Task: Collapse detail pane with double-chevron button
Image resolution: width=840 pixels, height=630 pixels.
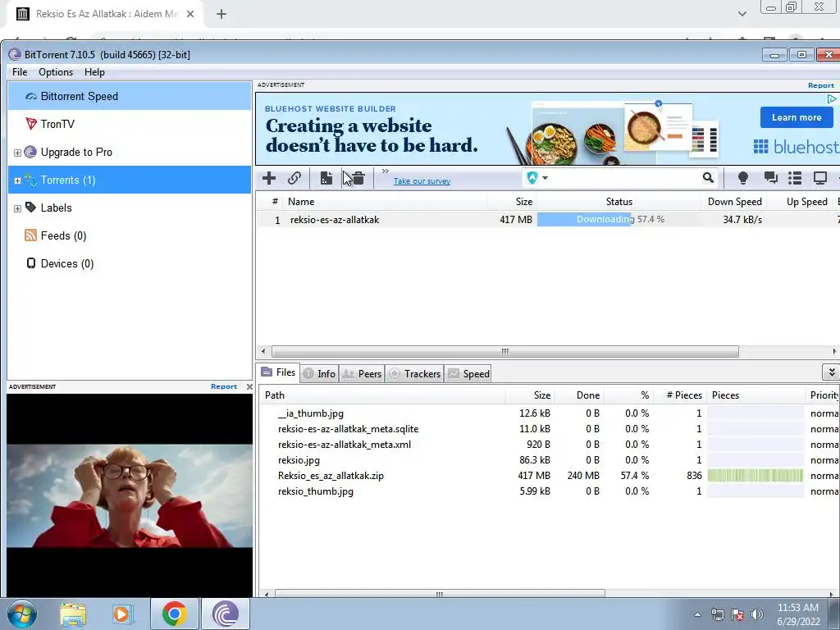Action: tap(831, 372)
